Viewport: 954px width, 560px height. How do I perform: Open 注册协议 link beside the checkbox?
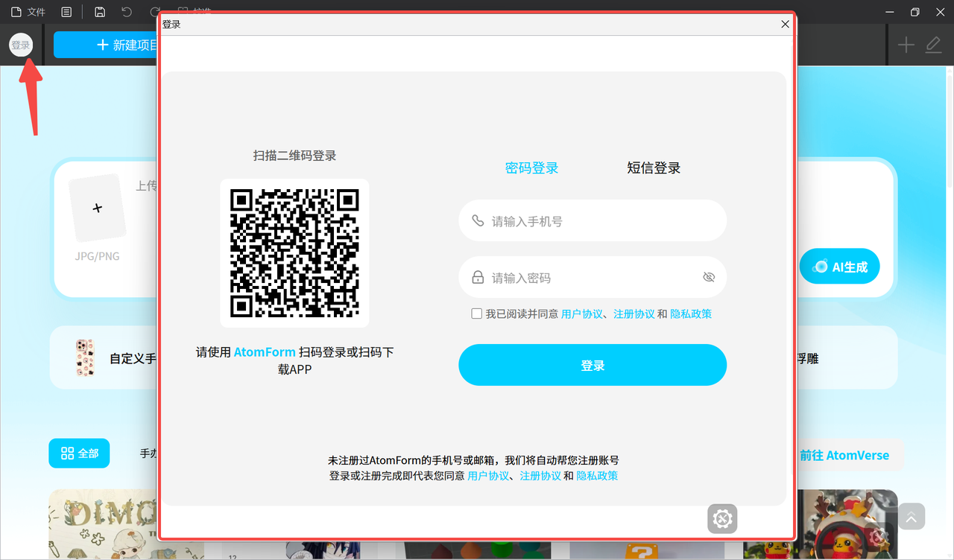pyautogui.click(x=634, y=314)
